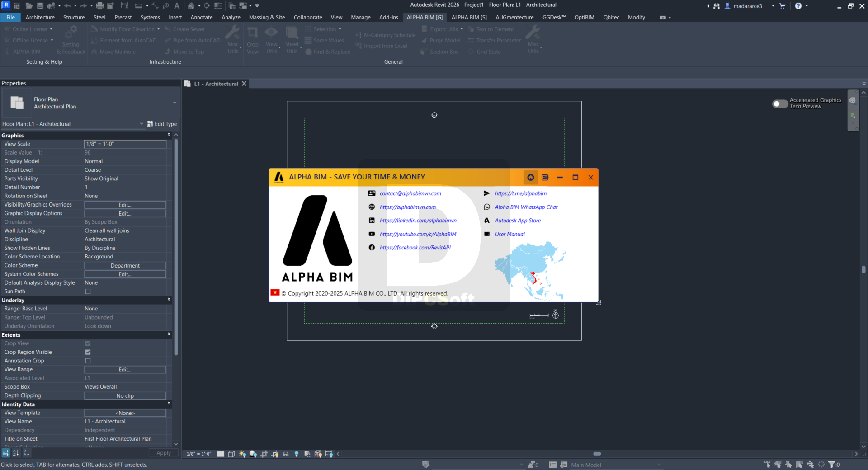Select the L1 - Architectural view tab
The image size is (868, 470).
216,84
